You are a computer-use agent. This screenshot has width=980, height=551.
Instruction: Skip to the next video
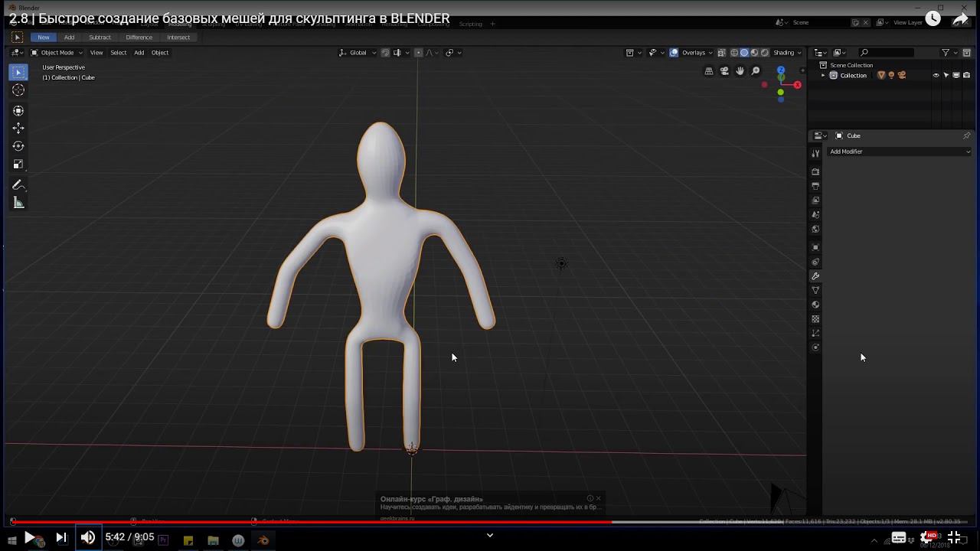(x=61, y=537)
